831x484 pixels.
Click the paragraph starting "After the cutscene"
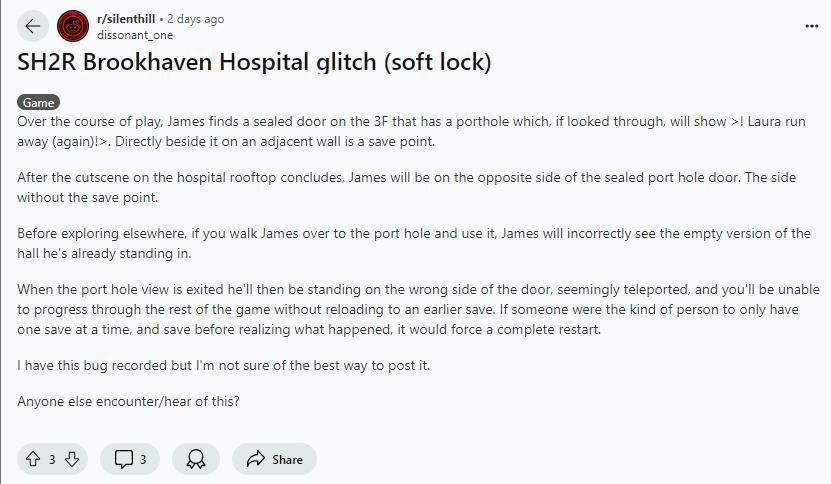[400, 187]
